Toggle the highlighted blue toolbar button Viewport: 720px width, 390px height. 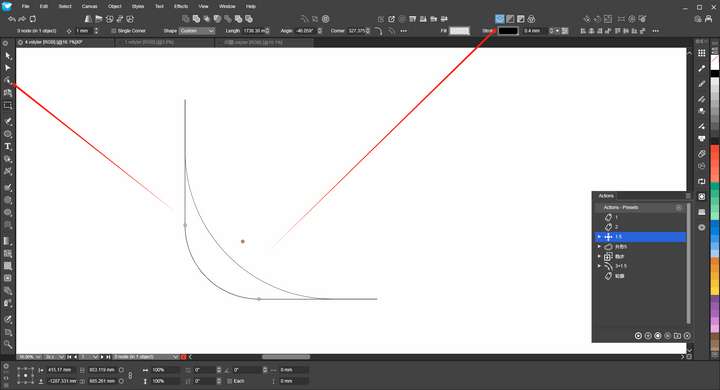click(x=500, y=19)
